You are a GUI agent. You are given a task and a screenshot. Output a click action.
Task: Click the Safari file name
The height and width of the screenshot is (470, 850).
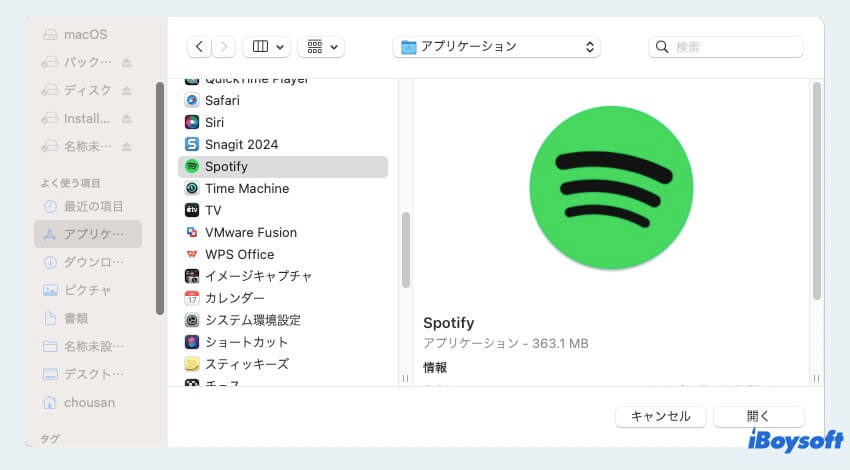[222, 100]
